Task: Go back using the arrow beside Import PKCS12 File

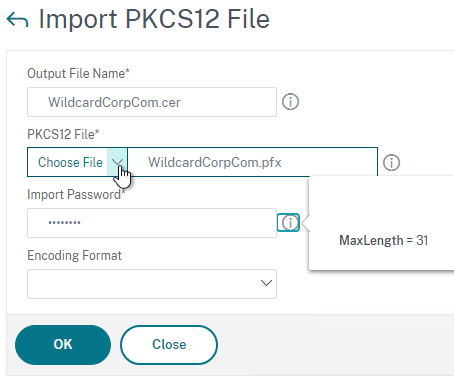Action: click(x=17, y=20)
